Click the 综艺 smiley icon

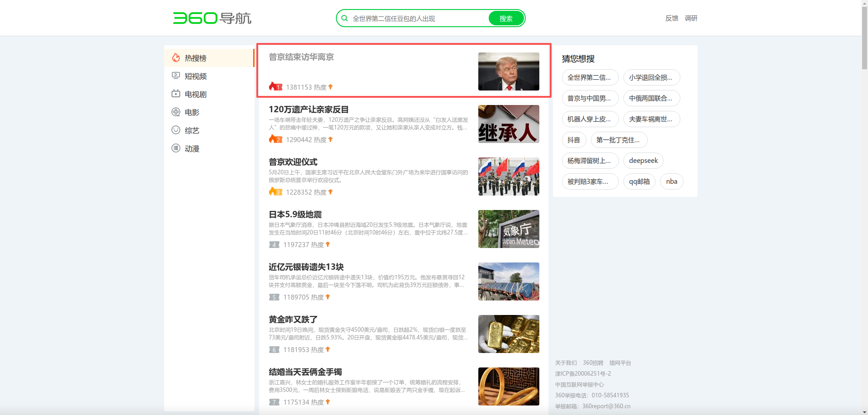coord(176,130)
